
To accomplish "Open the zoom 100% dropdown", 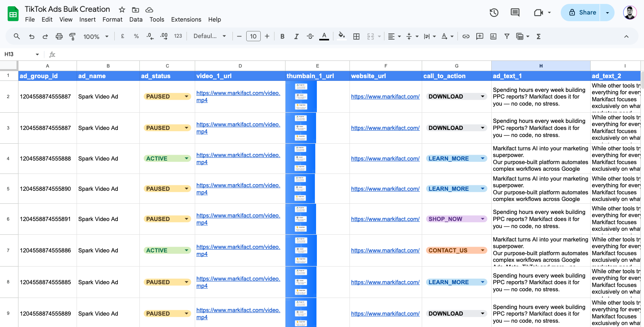I will click(96, 36).
